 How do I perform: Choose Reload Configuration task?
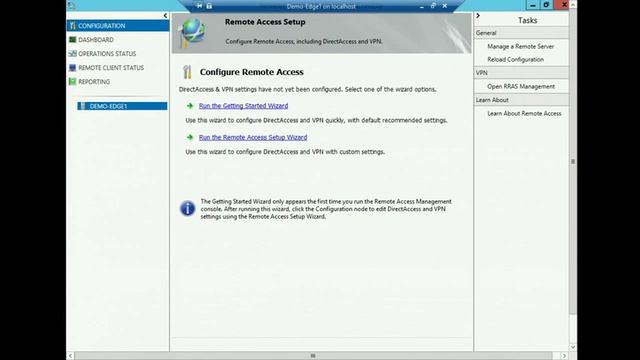(x=516, y=60)
